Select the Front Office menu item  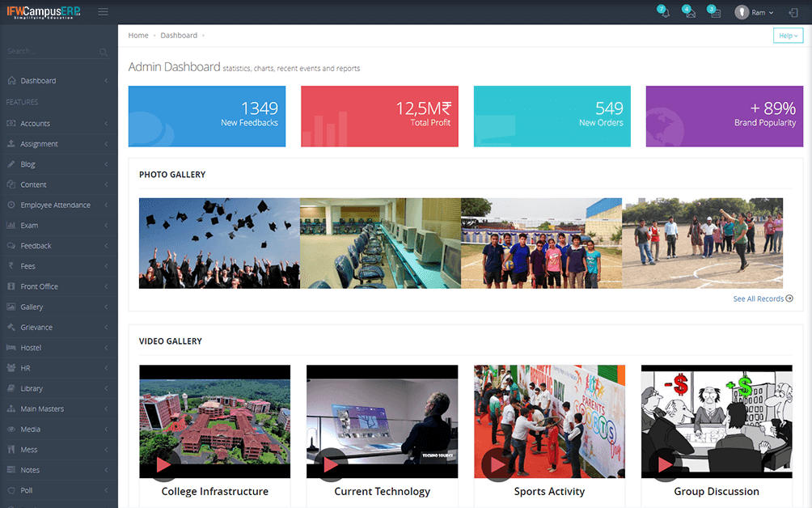[39, 286]
